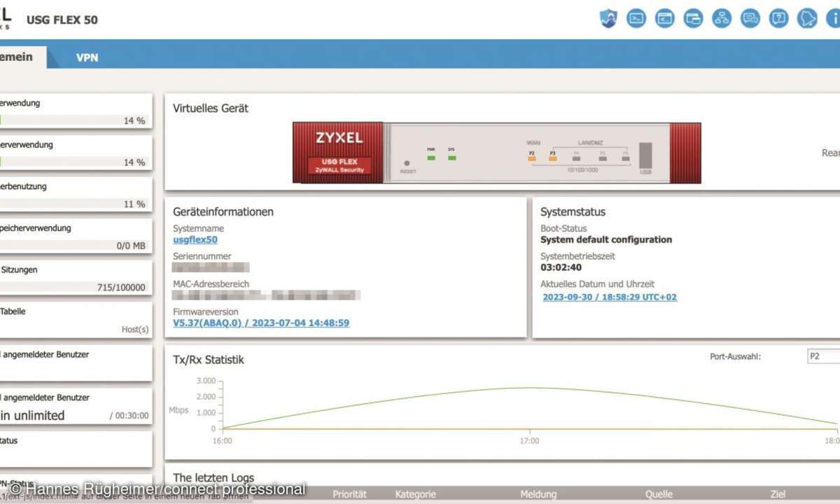840x504 pixels.
Task: Click the 03:02:40 system uptime value
Action: point(561,267)
